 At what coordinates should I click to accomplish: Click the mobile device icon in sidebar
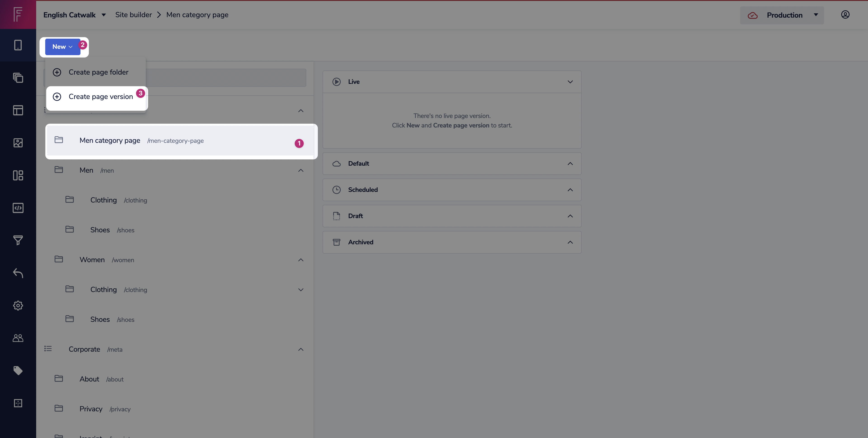(x=18, y=45)
